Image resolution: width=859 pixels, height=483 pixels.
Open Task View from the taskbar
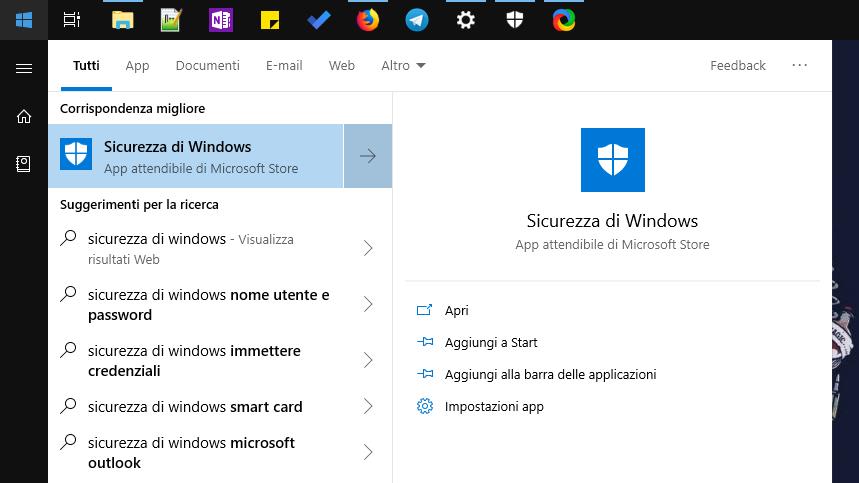point(72,20)
